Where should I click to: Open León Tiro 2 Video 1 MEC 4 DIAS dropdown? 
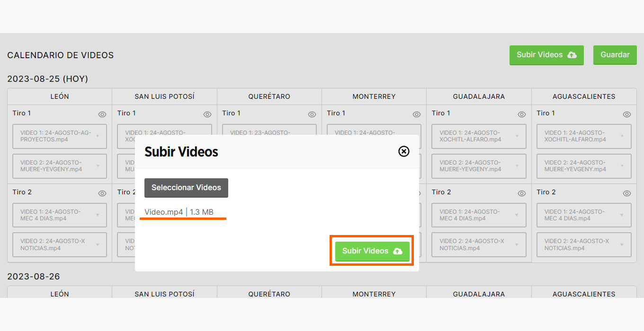[x=60, y=215]
